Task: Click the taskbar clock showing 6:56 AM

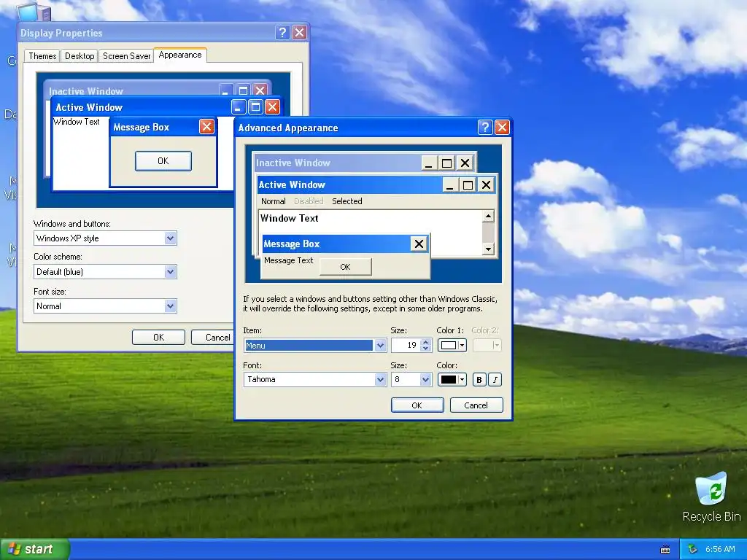Action: coord(720,550)
